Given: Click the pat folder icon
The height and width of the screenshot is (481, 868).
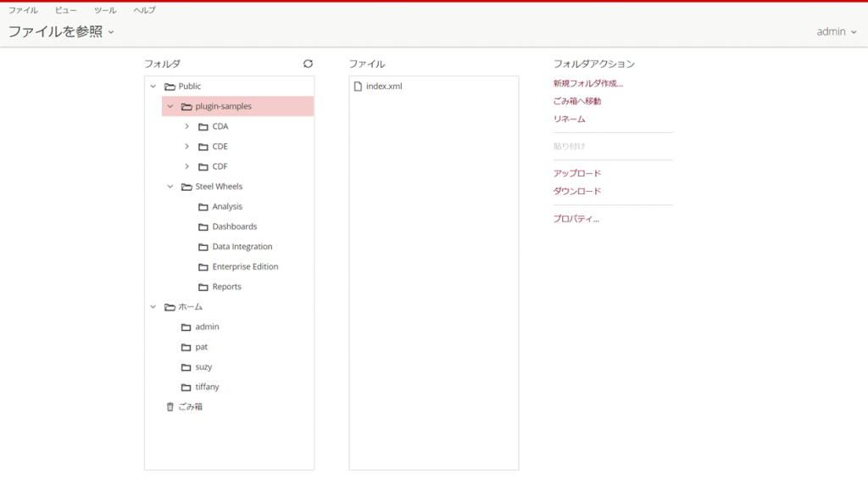Looking at the screenshot, I should pos(186,348).
